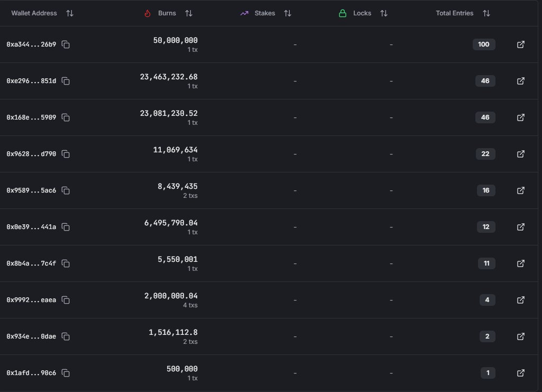
Task: Copy wallet address 0xe296...851d
Action: pyautogui.click(x=66, y=81)
